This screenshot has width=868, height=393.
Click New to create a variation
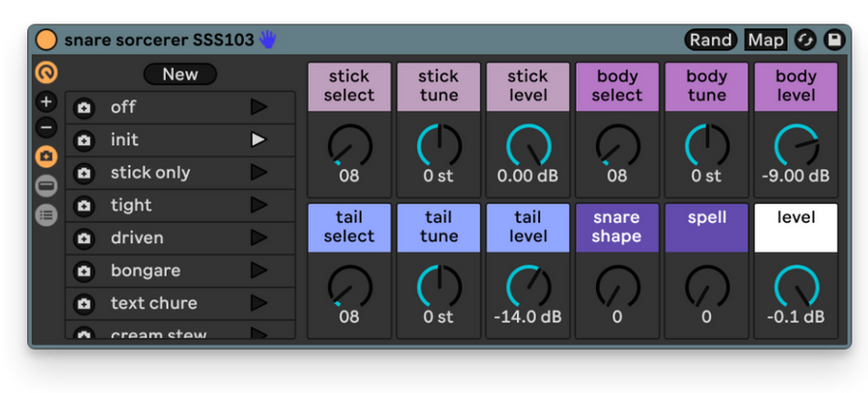[x=180, y=74]
